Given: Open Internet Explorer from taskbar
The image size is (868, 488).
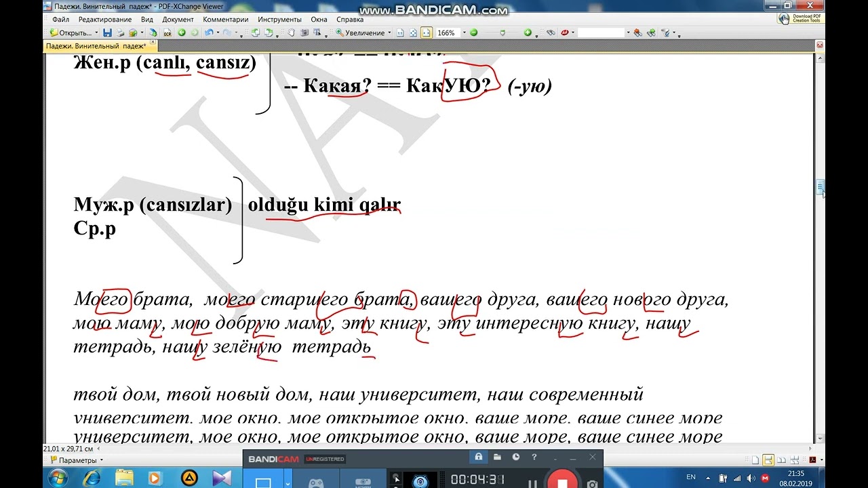Looking at the screenshot, I should pos(92,479).
